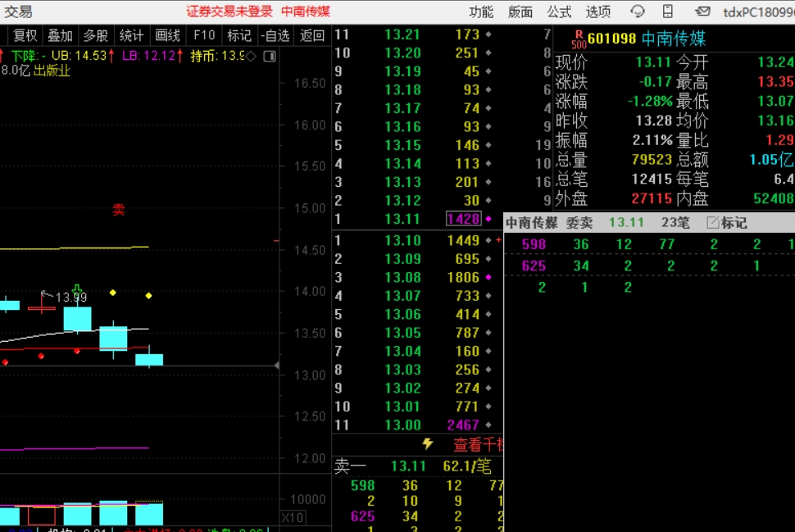
Task: Select buy level 1 price 13.10
Action: 402,240
